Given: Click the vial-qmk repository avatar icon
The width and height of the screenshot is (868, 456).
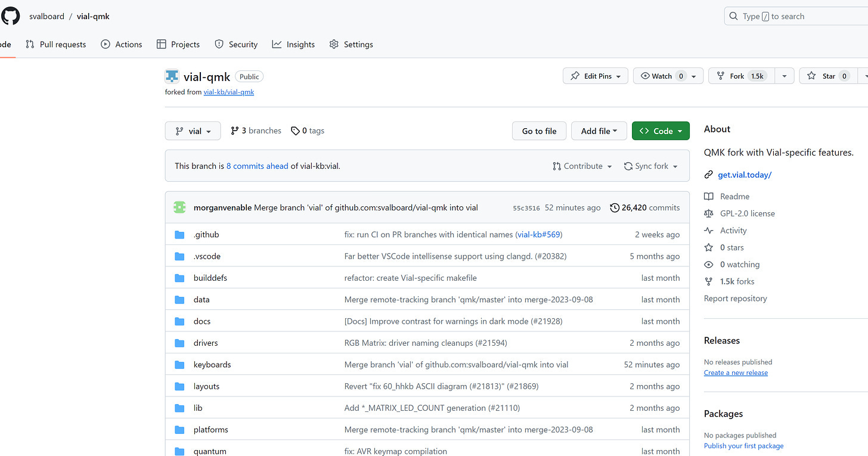Looking at the screenshot, I should coord(172,76).
